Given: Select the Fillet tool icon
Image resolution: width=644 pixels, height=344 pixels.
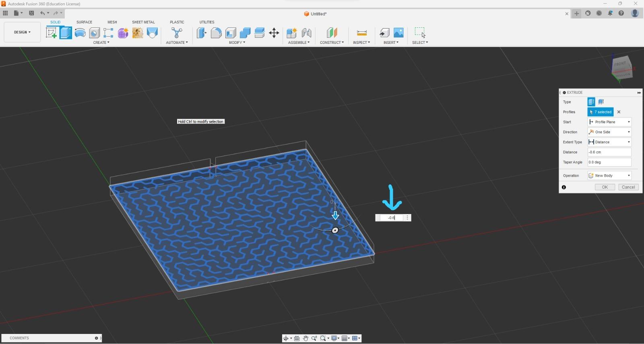Looking at the screenshot, I should tap(216, 33).
